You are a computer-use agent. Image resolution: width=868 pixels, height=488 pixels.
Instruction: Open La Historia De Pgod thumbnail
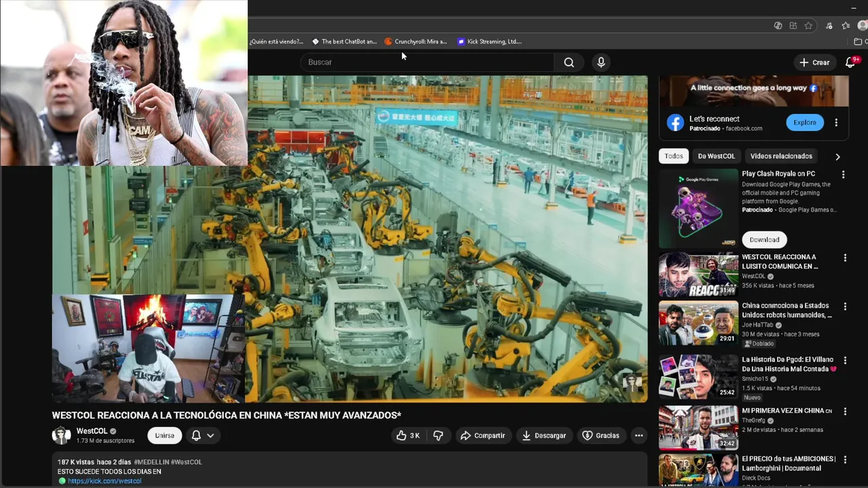click(698, 377)
